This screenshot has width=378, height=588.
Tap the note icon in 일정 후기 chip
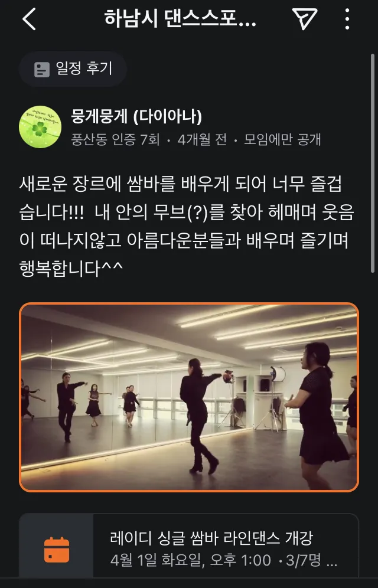41,70
